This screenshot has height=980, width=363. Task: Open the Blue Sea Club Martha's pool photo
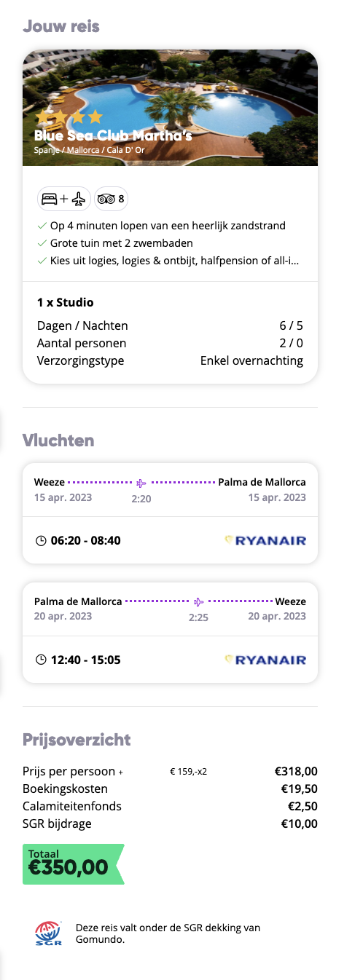coord(171,108)
